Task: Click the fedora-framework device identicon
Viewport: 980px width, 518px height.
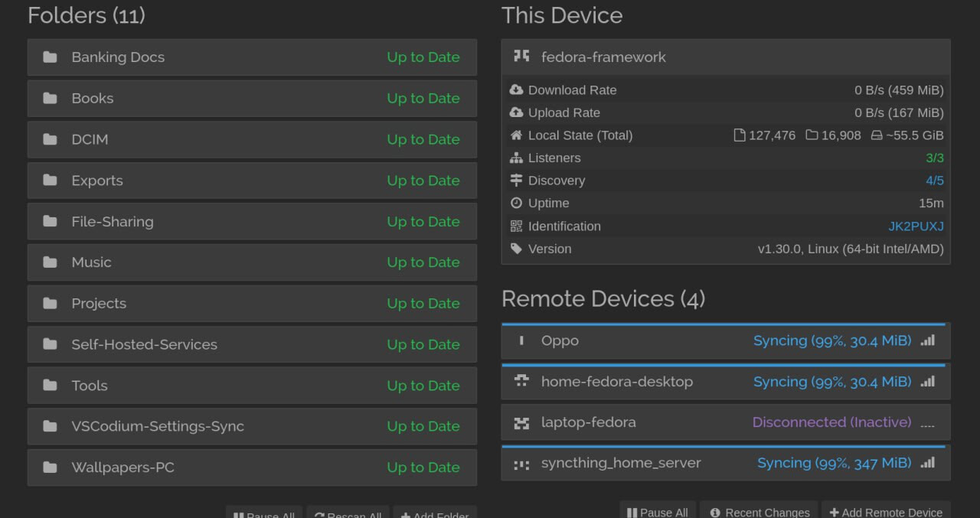Action: coord(521,57)
